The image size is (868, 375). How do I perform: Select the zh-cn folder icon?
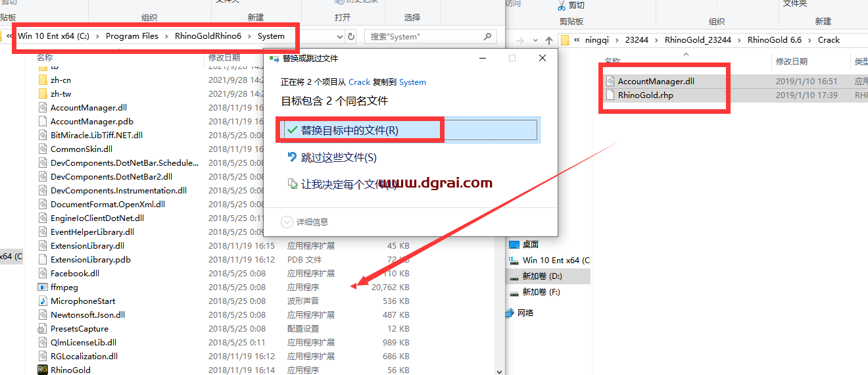43,80
